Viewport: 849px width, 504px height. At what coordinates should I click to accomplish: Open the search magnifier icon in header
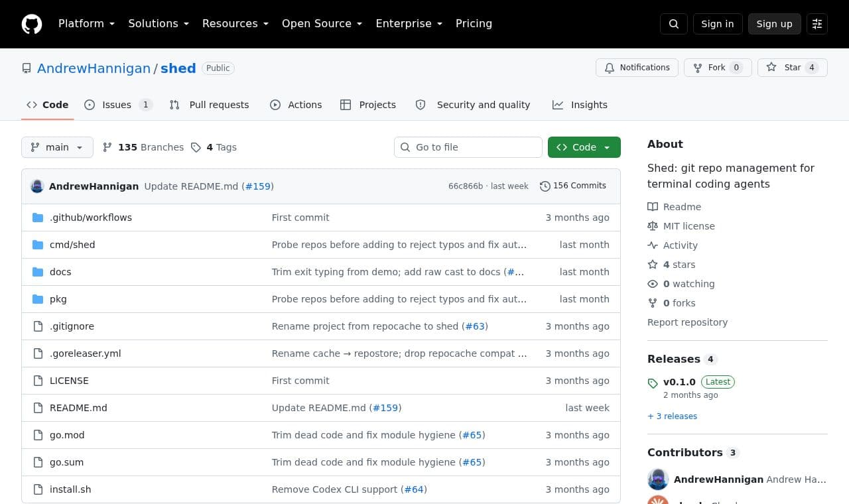[674, 24]
